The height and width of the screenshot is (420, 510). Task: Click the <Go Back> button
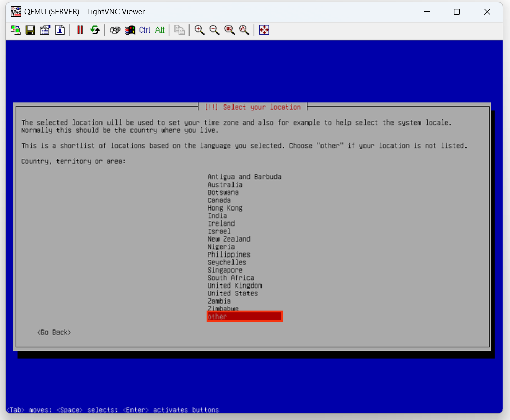[54, 332]
